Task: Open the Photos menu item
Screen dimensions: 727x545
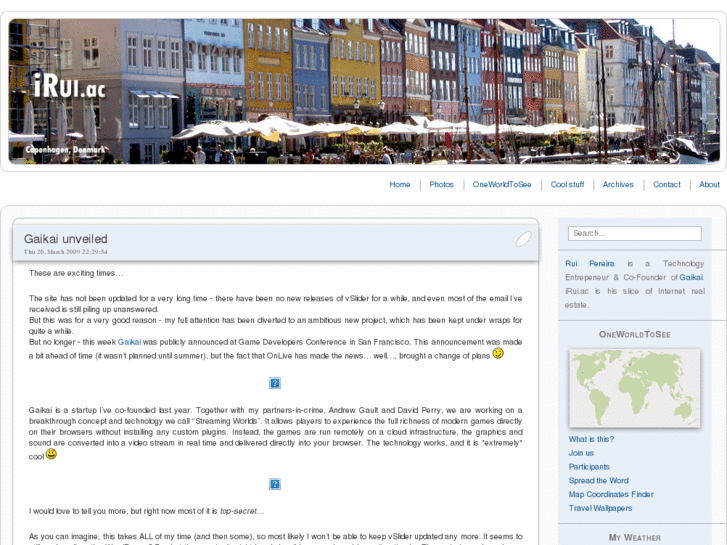Action: pyautogui.click(x=441, y=185)
